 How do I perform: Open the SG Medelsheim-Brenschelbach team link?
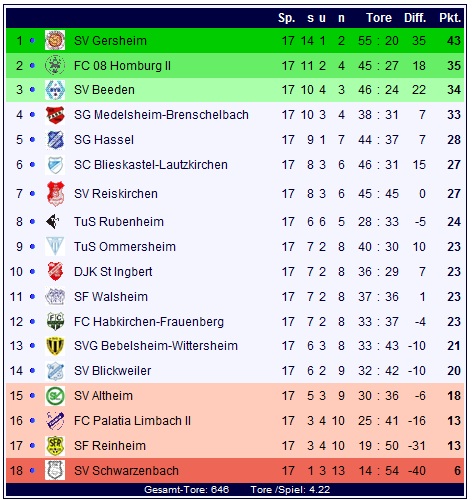coord(161,115)
